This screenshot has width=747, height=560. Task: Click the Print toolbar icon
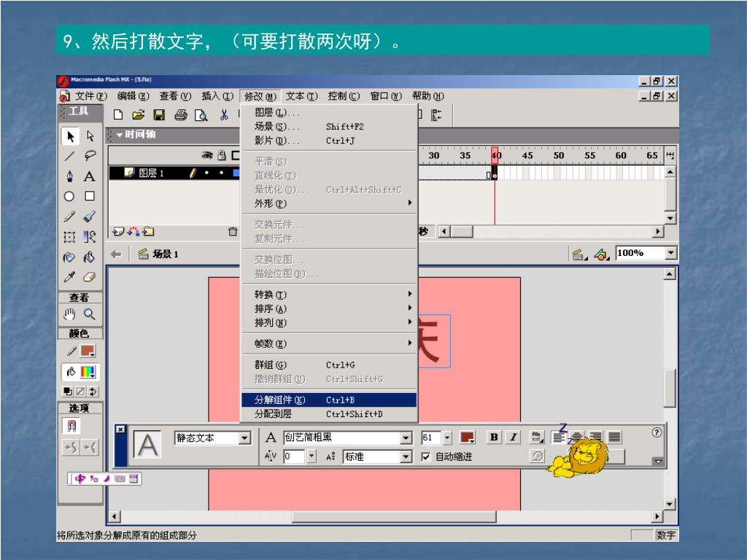[x=181, y=114]
